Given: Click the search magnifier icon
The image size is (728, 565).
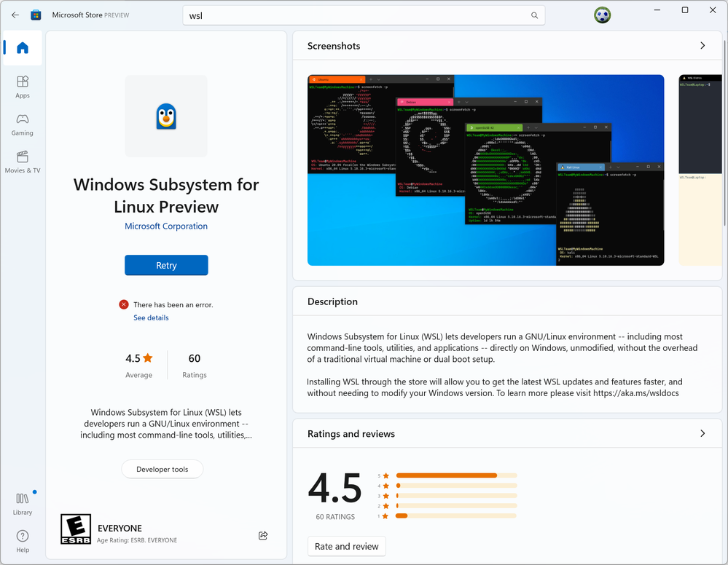Looking at the screenshot, I should [x=534, y=15].
